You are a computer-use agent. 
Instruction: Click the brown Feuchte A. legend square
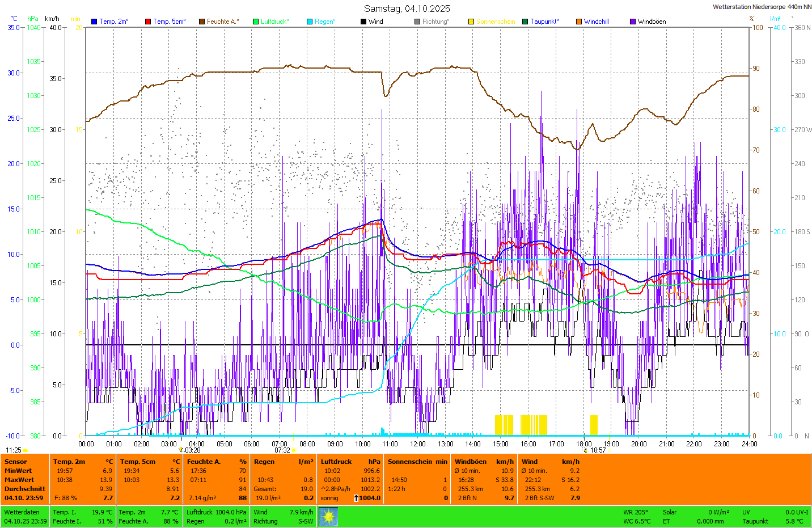[202, 22]
